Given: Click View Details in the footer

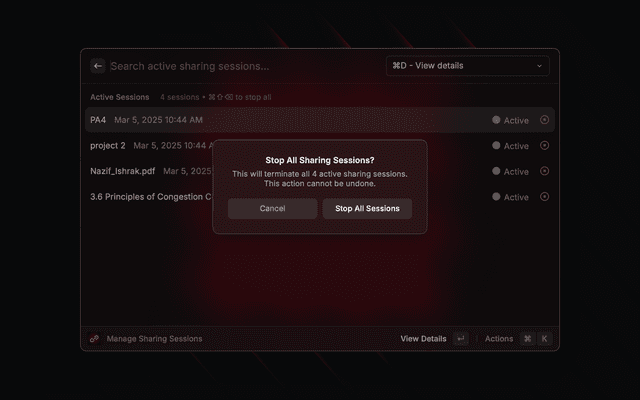Looking at the screenshot, I should [x=423, y=339].
